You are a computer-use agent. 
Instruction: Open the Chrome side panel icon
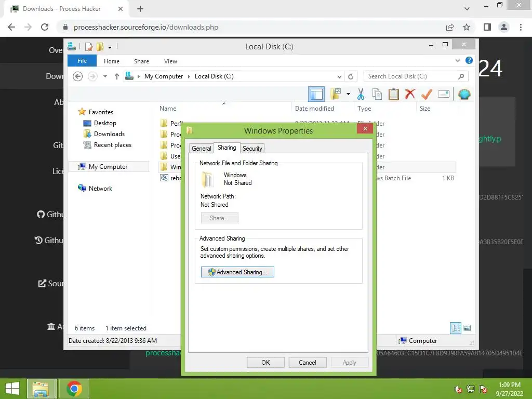[487, 27]
